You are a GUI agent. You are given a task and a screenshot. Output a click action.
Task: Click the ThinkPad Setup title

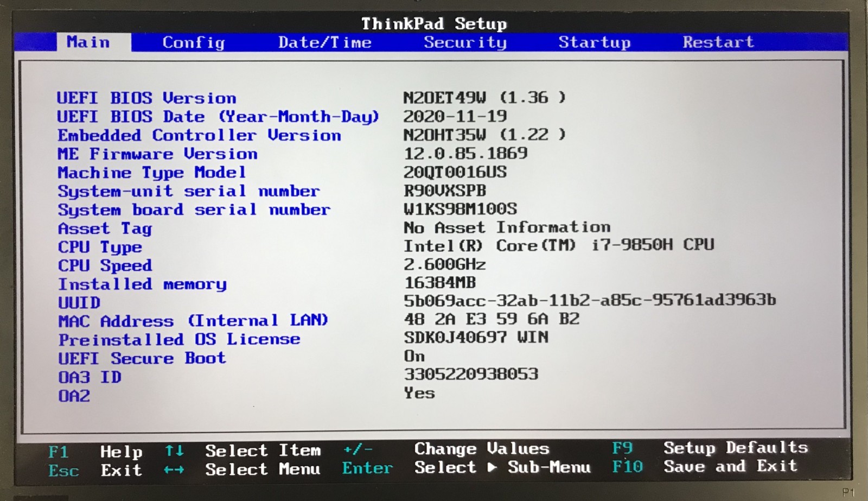(434, 24)
